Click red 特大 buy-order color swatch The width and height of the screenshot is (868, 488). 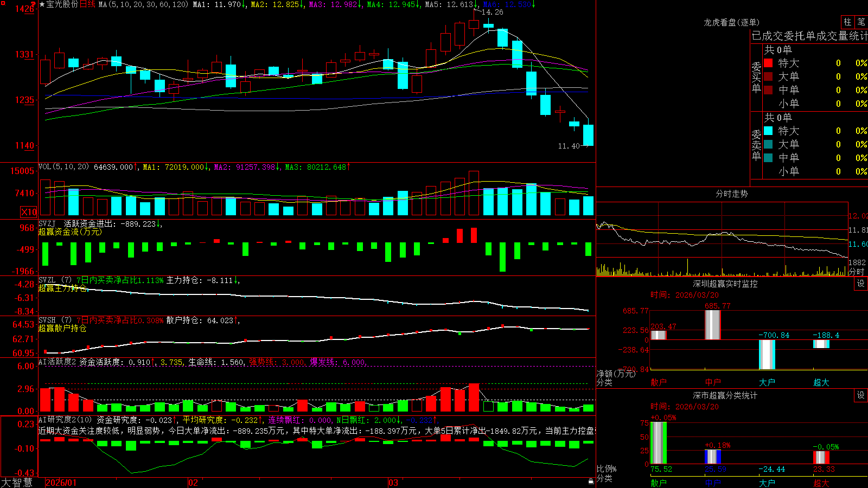[x=768, y=63]
